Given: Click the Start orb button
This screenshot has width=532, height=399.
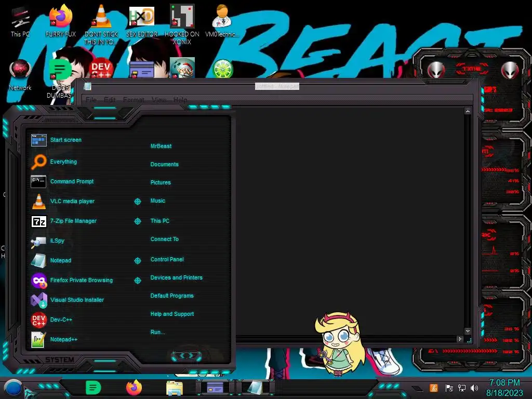Looking at the screenshot, I should coord(13,388).
